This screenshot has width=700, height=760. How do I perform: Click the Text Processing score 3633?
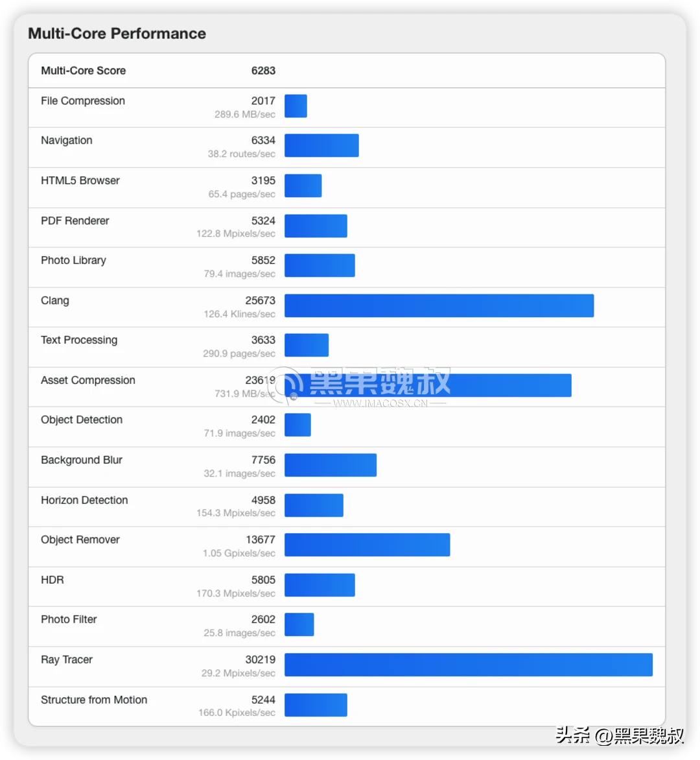[263, 340]
